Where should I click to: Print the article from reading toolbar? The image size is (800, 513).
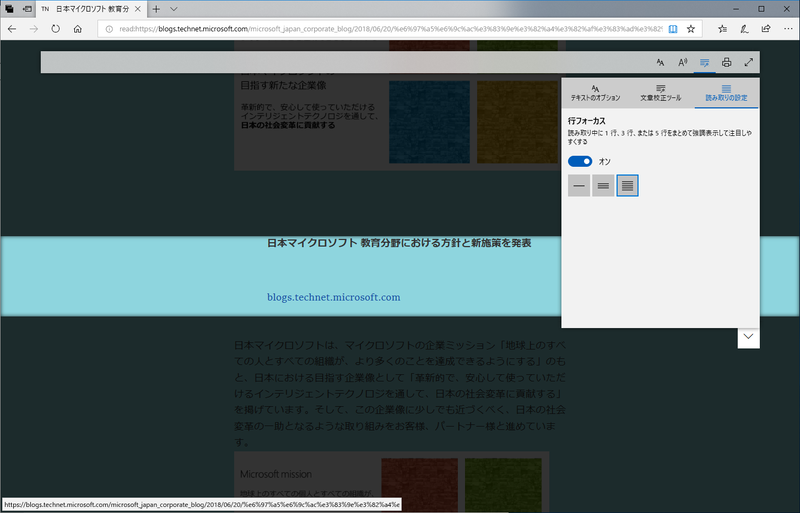point(727,62)
